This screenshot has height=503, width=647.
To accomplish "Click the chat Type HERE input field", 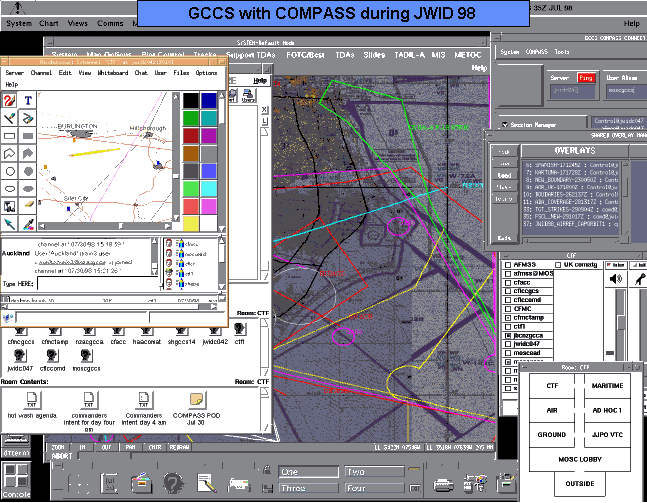I will point(98,283).
